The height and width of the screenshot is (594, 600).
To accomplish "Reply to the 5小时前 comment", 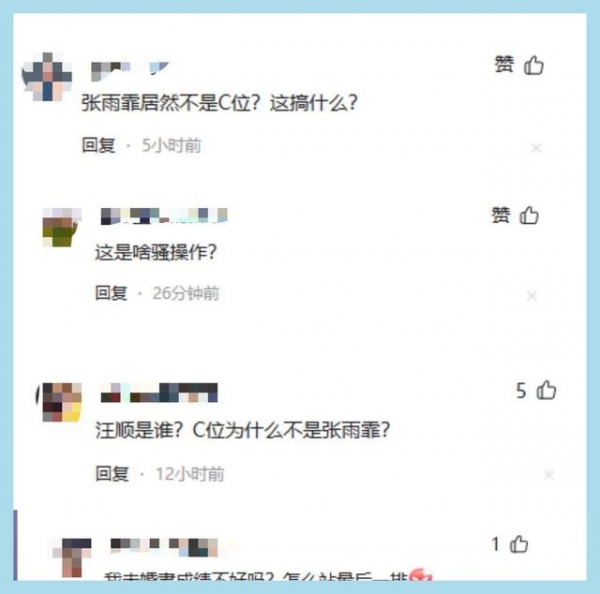I will 99,145.
